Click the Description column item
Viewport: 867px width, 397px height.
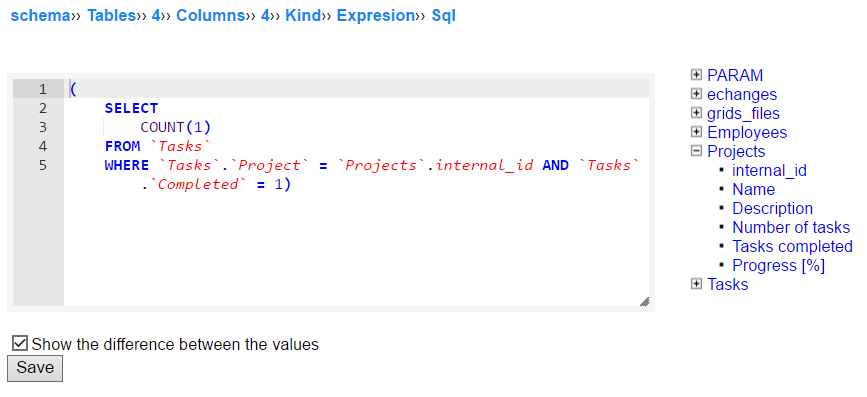click(772, 208)
